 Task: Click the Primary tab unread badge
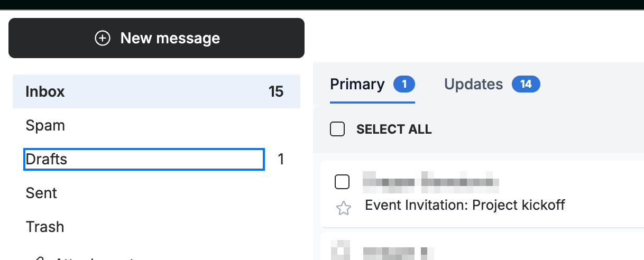tap(404, 84)
